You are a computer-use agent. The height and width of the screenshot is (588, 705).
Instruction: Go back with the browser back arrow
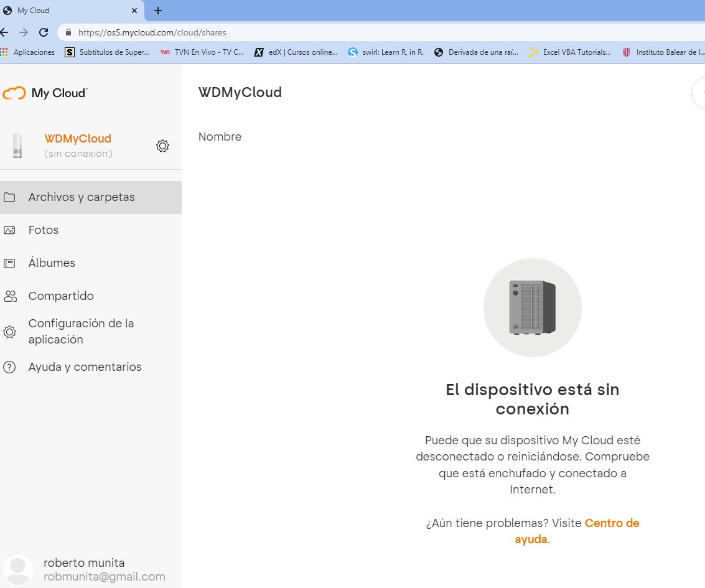(x=4, y=32)
